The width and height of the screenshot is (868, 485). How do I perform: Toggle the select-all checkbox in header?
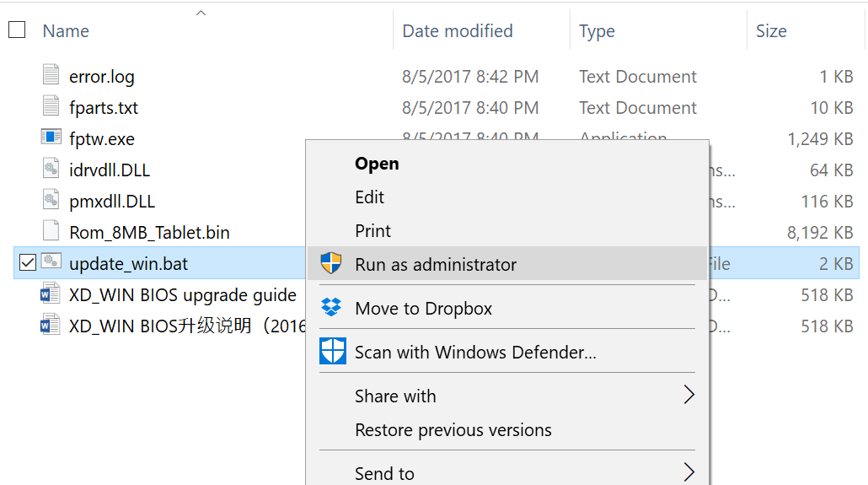pos(16,30)
